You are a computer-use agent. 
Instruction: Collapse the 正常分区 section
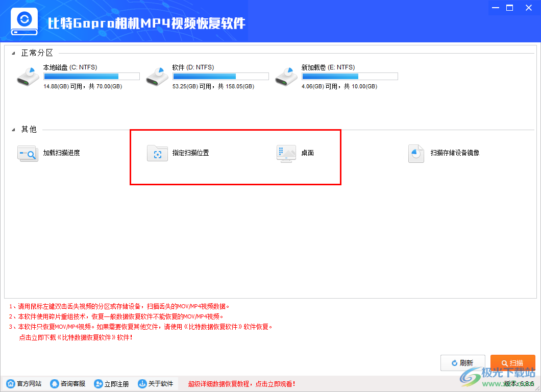pos(13,53)
